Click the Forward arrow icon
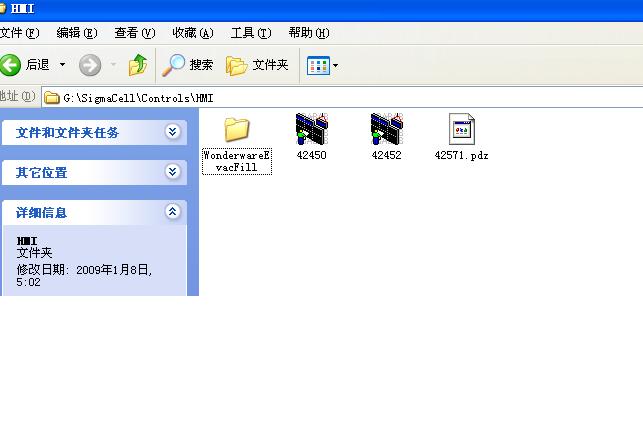The image size is (643, 432). [x=90, y=65]
